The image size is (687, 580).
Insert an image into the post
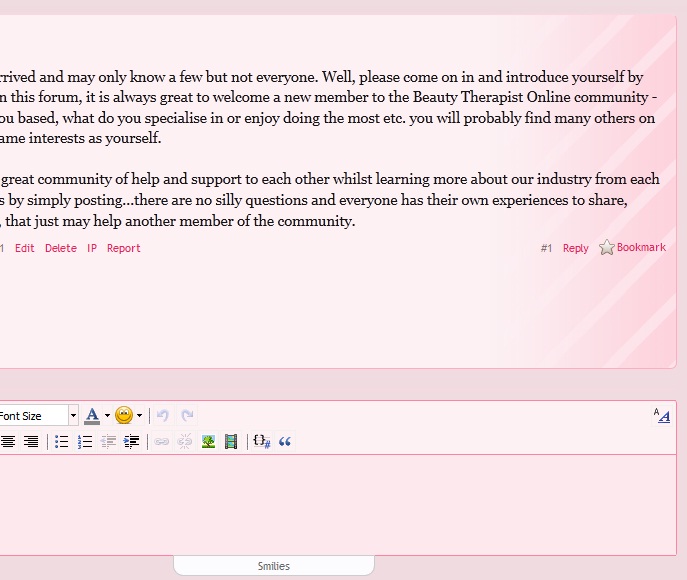click(x=208, y=442)
